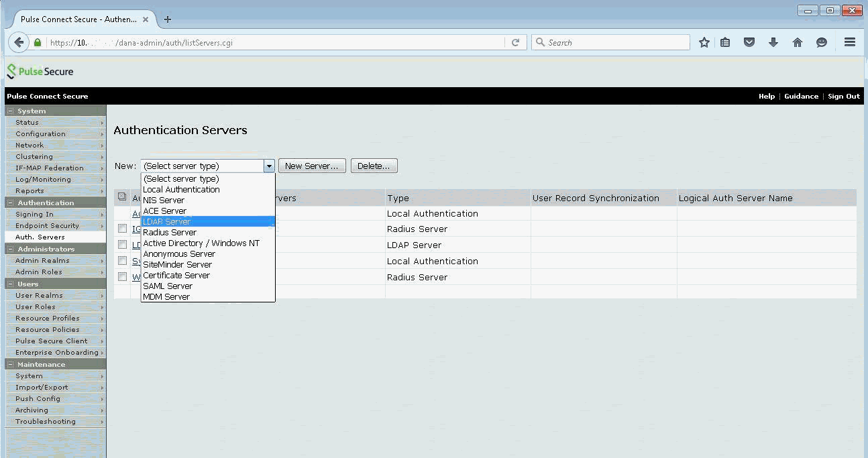This screenshot has width=868, height=458.
Task: Click the Sign Out link
Action: pyautogui.click(x=843, y=96)
